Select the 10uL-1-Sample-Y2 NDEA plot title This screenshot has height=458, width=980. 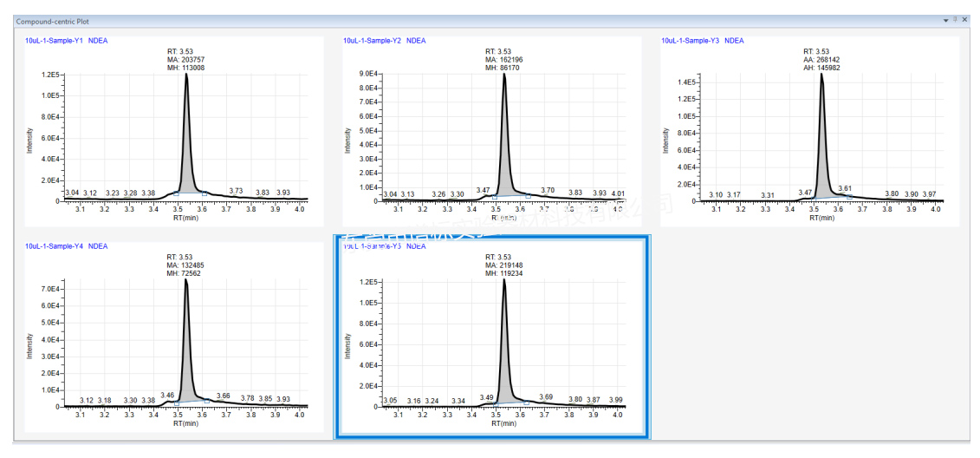click(384, 41)
